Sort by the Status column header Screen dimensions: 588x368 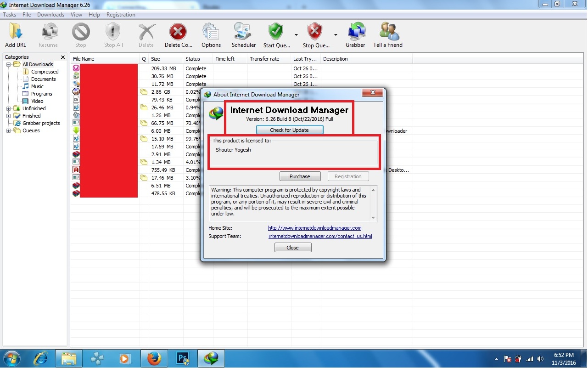pos(198,59)
